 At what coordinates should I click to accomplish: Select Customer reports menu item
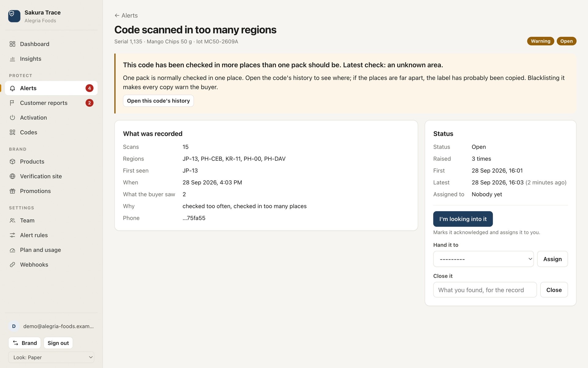click(x=51, y=103)
